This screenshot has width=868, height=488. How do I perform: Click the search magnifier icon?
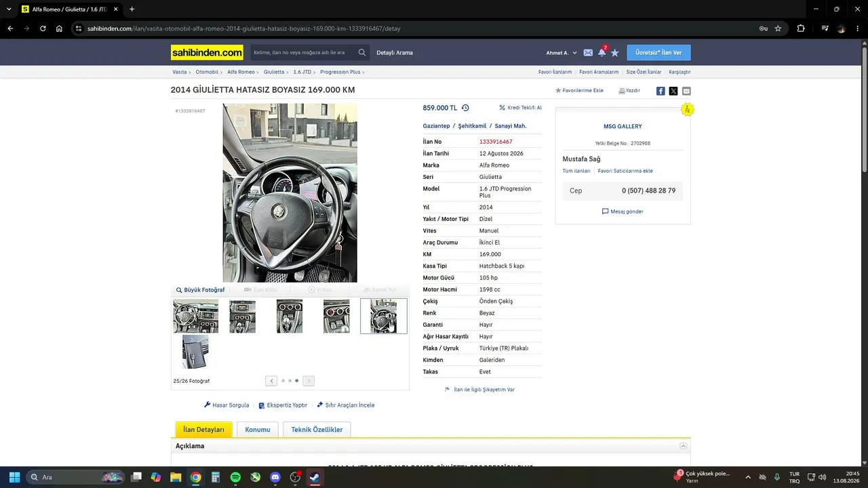(362, 52)
